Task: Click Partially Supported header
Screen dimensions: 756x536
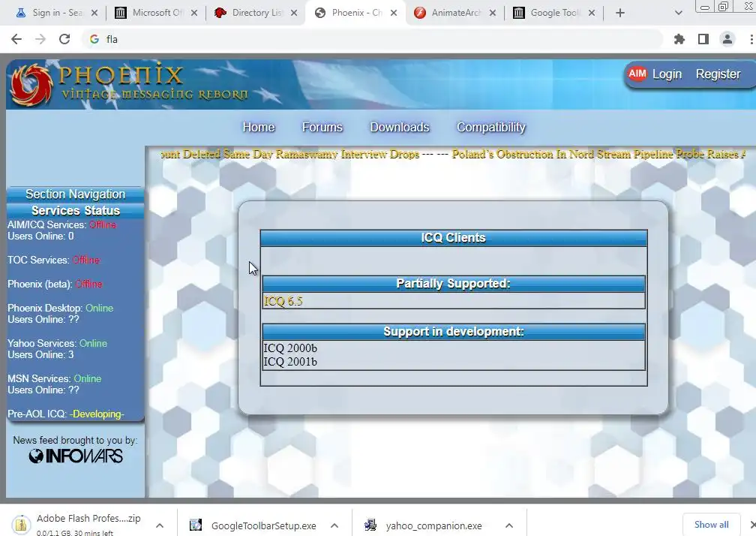Action: (x=453, y=284)
